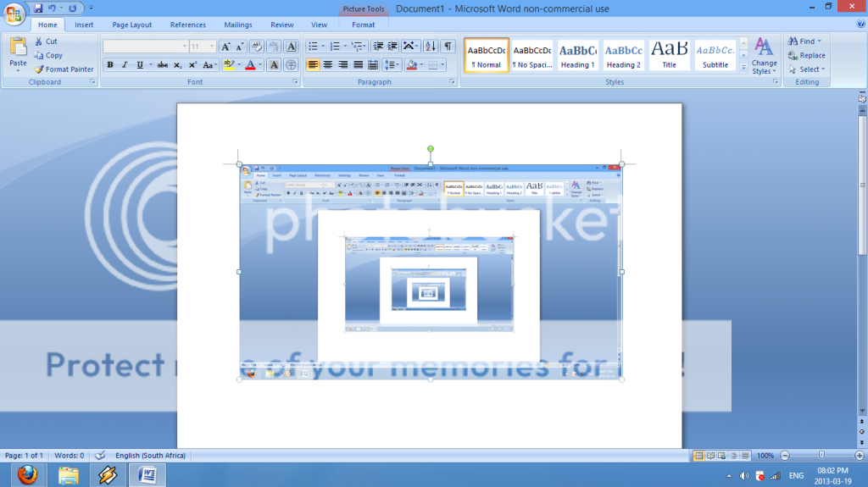
Task: Open line spacing options
Action: click(x=392, y=64)
